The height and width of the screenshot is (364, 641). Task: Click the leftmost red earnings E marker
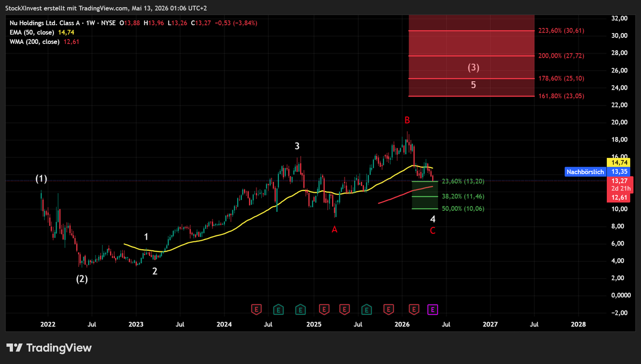257,309
